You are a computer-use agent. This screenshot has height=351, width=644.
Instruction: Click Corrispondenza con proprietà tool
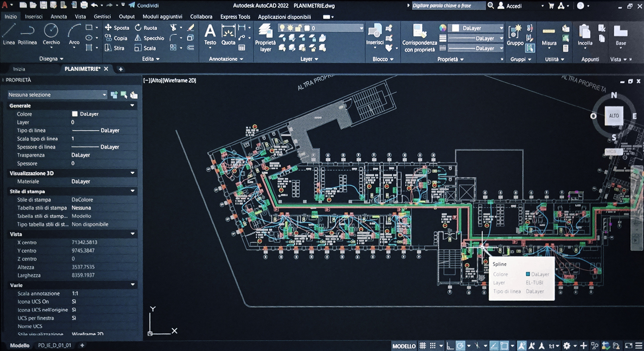click(x=419, y=37)
